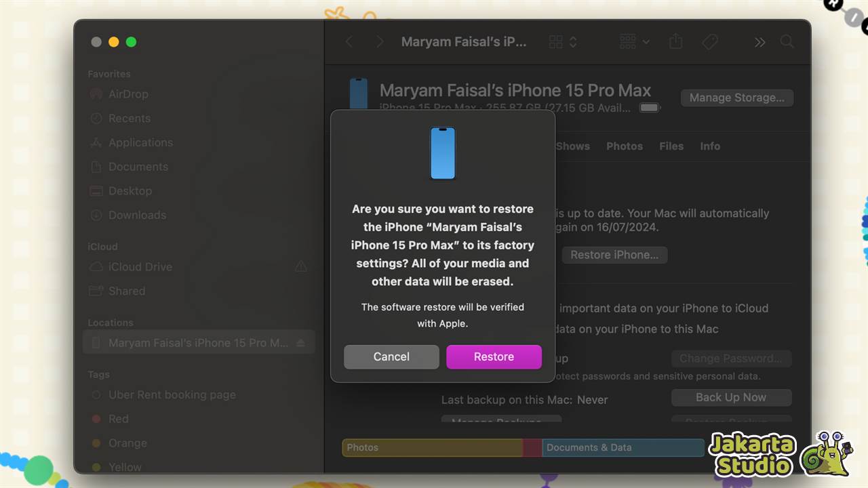The image size is (868, 488).
Task: Switch to the Files tab
Action: (x=671, y=146)
